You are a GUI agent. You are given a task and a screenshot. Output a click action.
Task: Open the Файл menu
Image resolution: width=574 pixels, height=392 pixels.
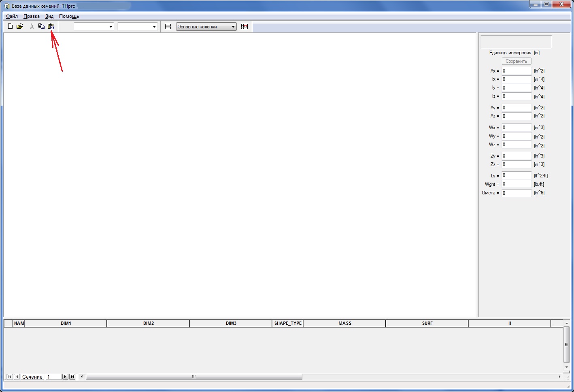tap(12, 16)
